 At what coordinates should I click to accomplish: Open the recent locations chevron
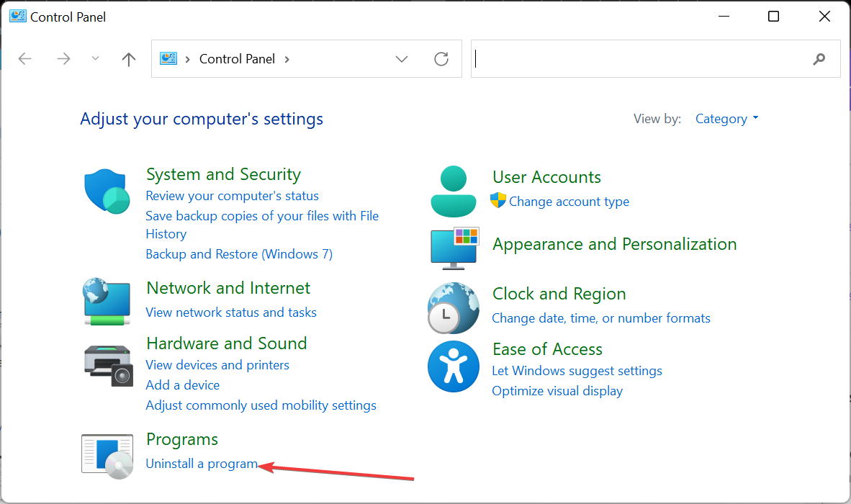[x=96, y=59]
